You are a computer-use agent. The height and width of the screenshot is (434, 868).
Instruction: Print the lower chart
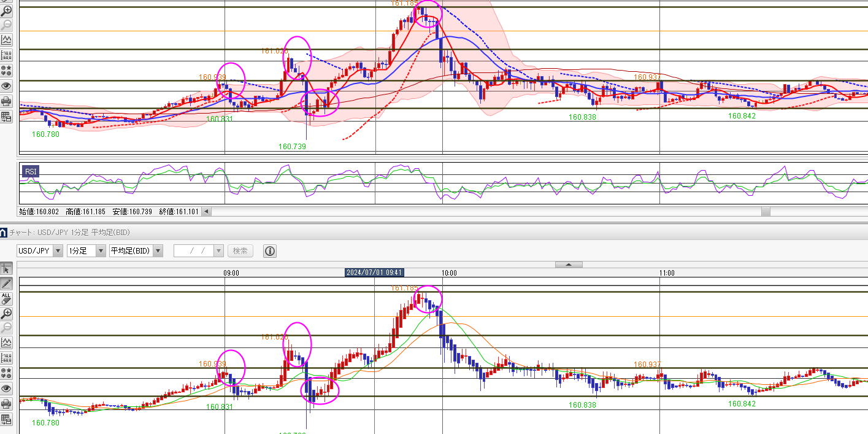point(6,404)
